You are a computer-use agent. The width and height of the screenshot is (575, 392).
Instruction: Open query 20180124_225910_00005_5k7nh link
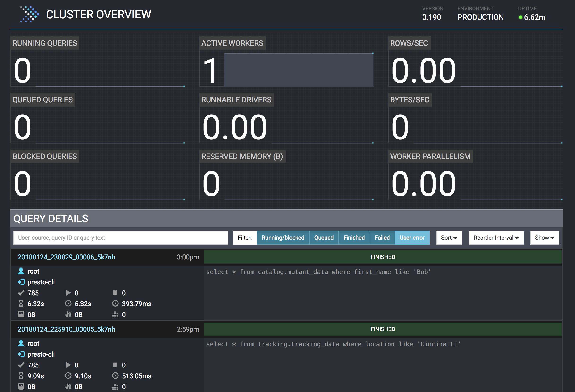tap(66, 329)
